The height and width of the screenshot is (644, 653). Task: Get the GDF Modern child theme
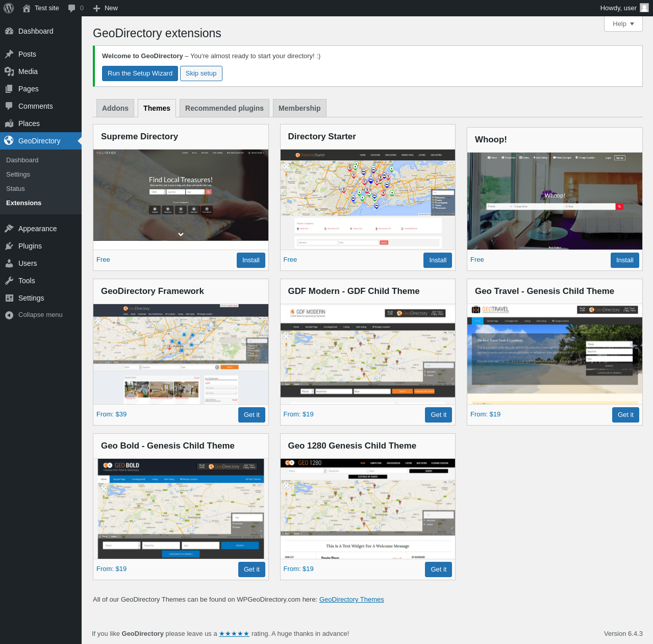438,415
